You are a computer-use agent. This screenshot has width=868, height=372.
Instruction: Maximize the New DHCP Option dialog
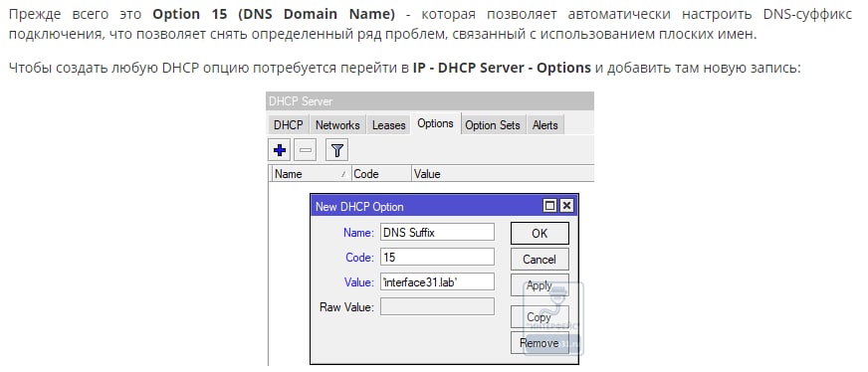(549, 206)
